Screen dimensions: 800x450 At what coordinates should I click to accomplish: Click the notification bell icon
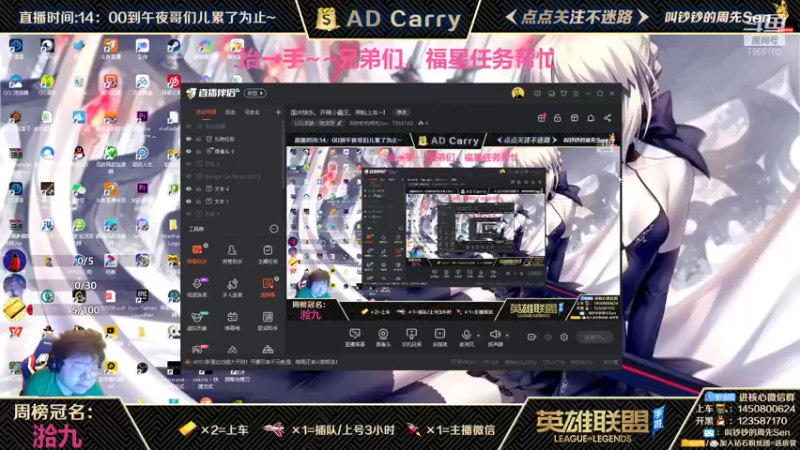(590, 118)
